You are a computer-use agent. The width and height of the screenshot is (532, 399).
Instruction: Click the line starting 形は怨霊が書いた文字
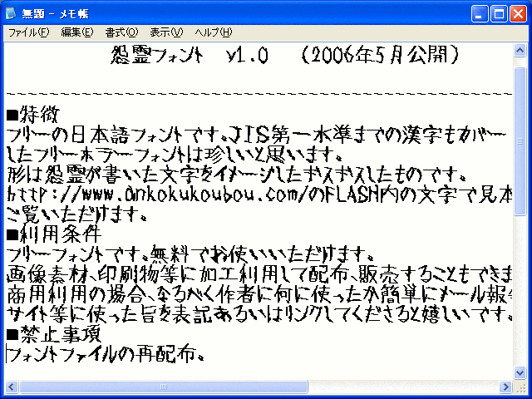click(x=236, y=175)
